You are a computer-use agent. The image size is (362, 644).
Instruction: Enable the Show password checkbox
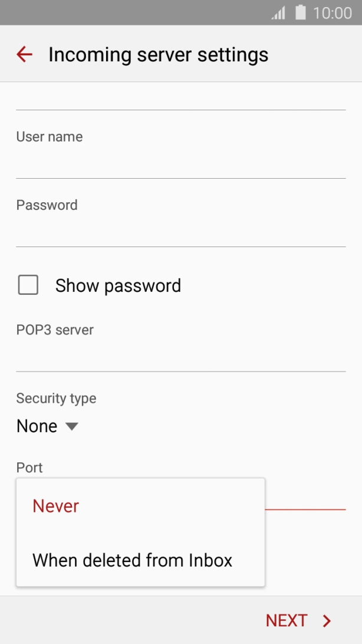point(28,285)
